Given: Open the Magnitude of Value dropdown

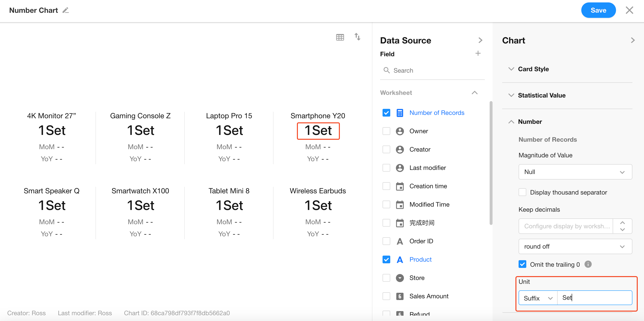Looking at the screenshot, I should point(575,172).
